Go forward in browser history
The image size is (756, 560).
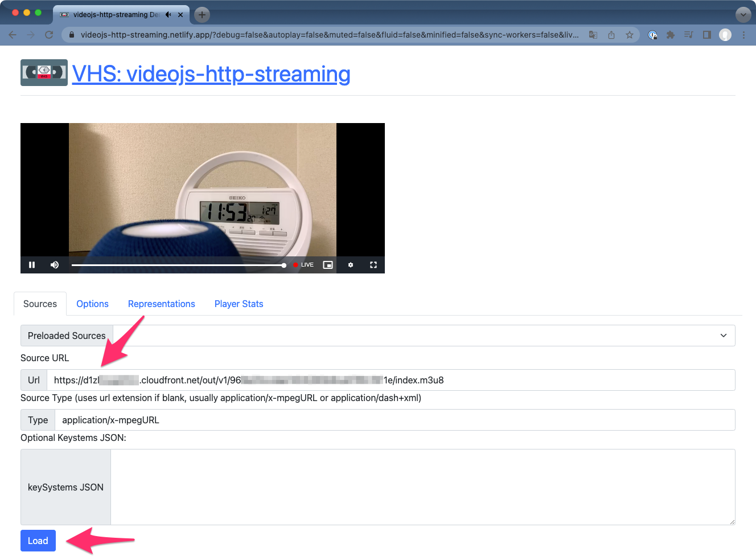click(x=31, y=35)
